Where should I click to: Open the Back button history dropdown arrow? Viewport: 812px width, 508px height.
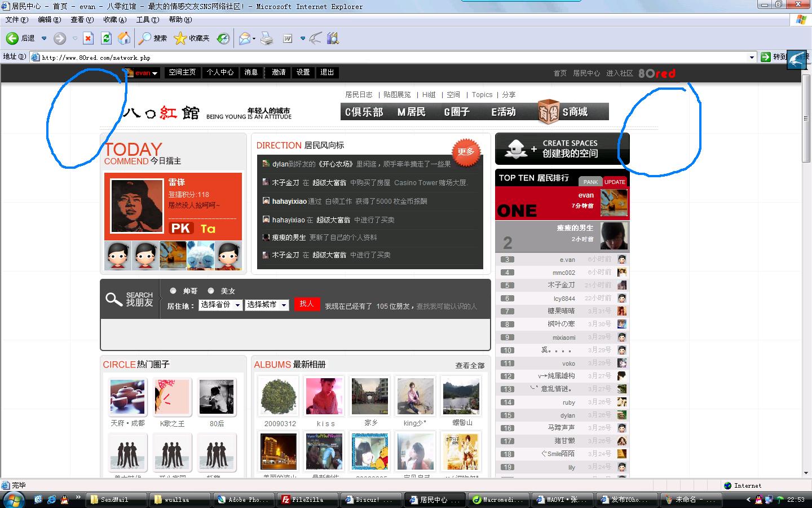point(44,38)
